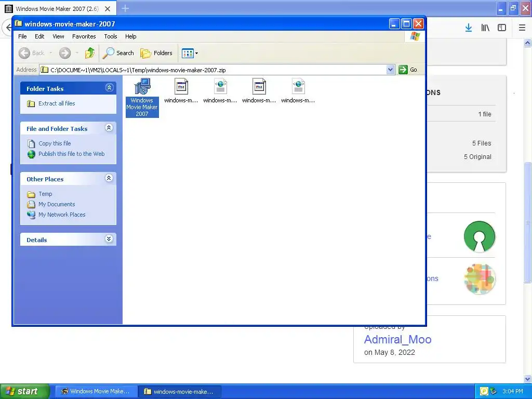Click the yellow system tray icon
Viewport: 532px width, 399px height.
point(484,391)
